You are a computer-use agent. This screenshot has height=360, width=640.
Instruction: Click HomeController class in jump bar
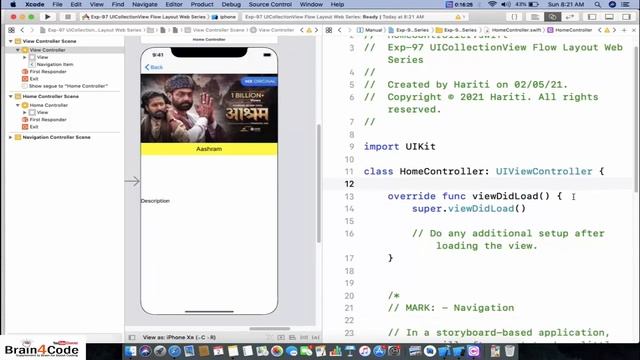(570, 30)
